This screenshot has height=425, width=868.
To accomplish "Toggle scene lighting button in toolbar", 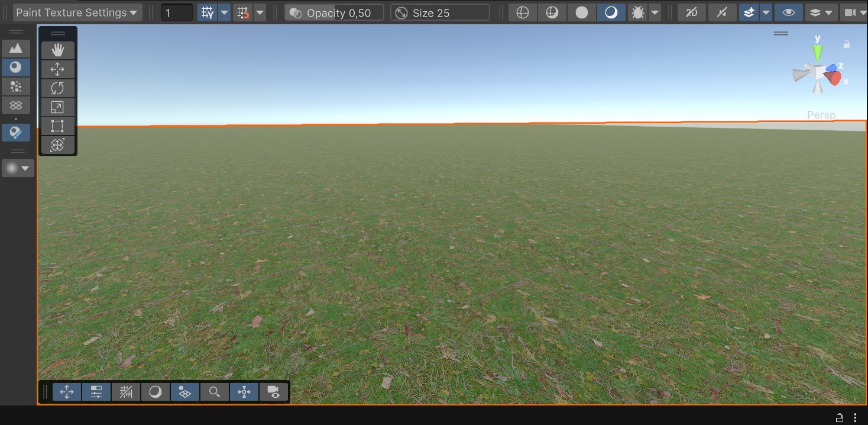I will [722, 12].
